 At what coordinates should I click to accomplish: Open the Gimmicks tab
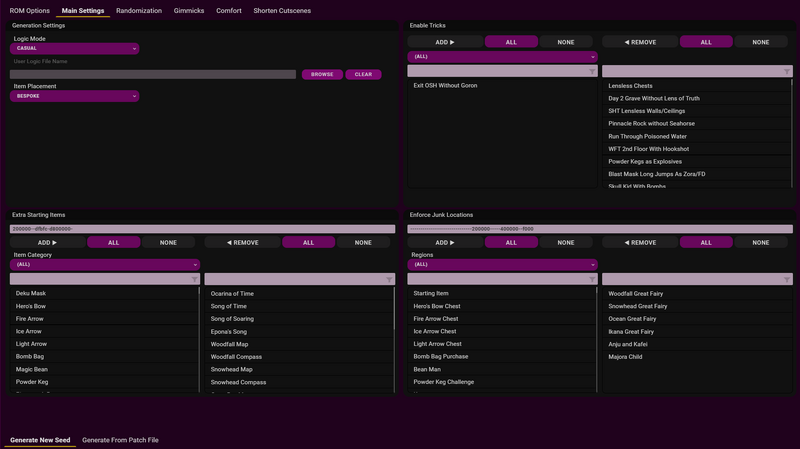[x=189, y=10]
